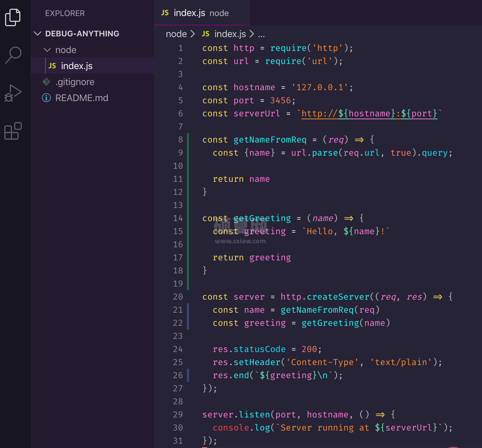Screen dimensions: 482x448
Task: Collapse the node folder chevron
Action: 47,49
